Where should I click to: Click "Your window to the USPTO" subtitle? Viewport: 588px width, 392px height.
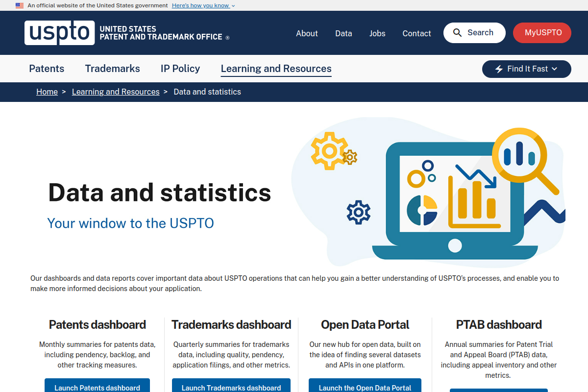[131, 223]
